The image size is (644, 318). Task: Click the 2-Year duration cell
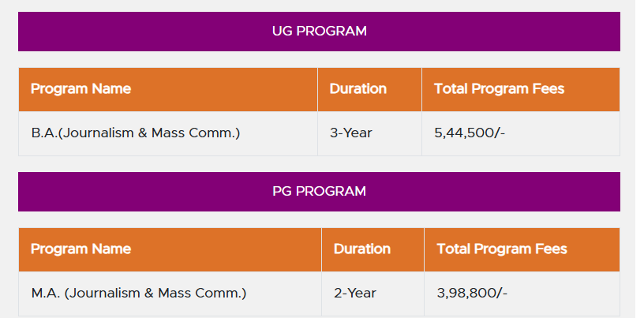354,294
